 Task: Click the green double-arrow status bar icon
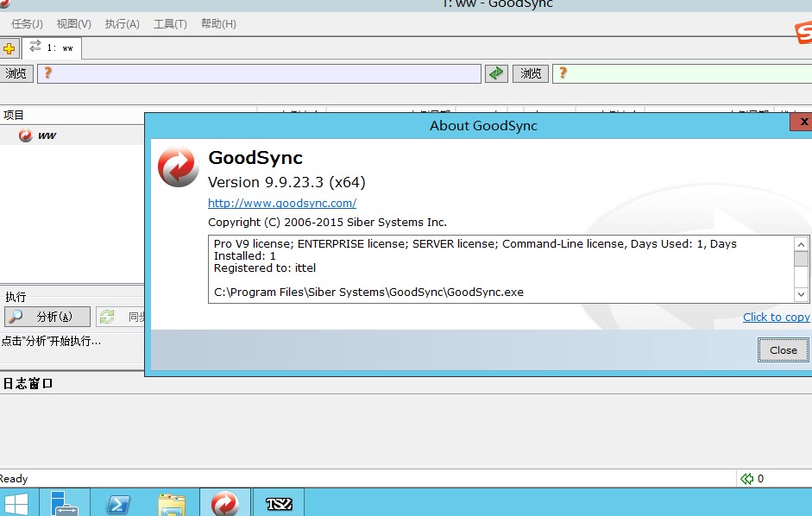[746, 479]
